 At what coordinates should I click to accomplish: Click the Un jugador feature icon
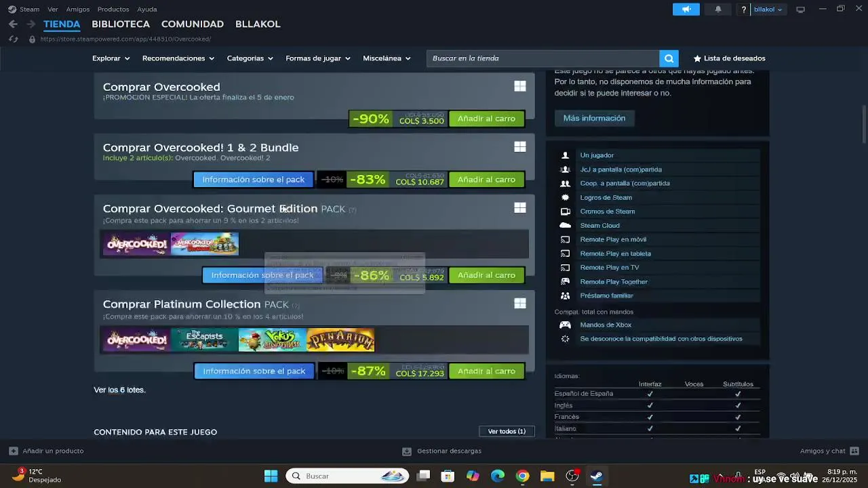tap(565, 155)
